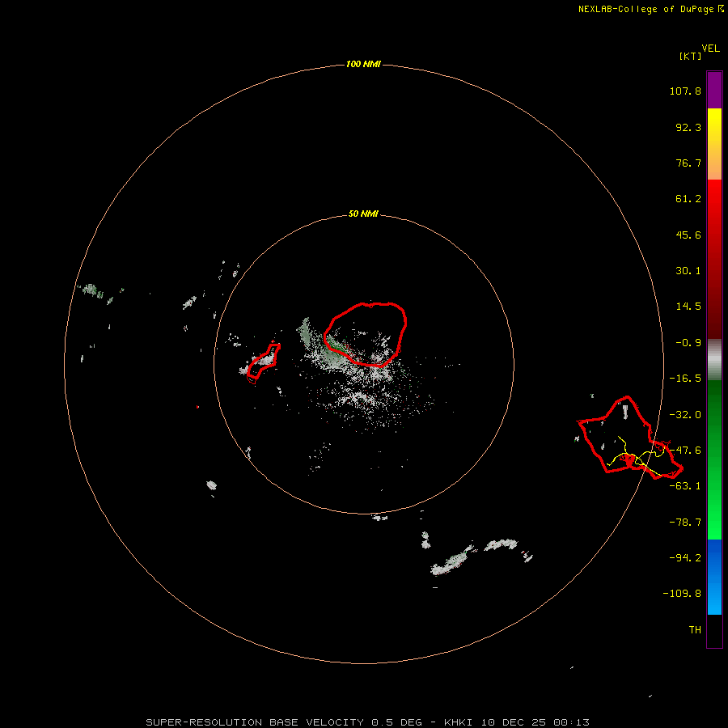This screenshot has width=728, height=728.
Task: Select the -16.5 legend value
Action: click(685, 379)
